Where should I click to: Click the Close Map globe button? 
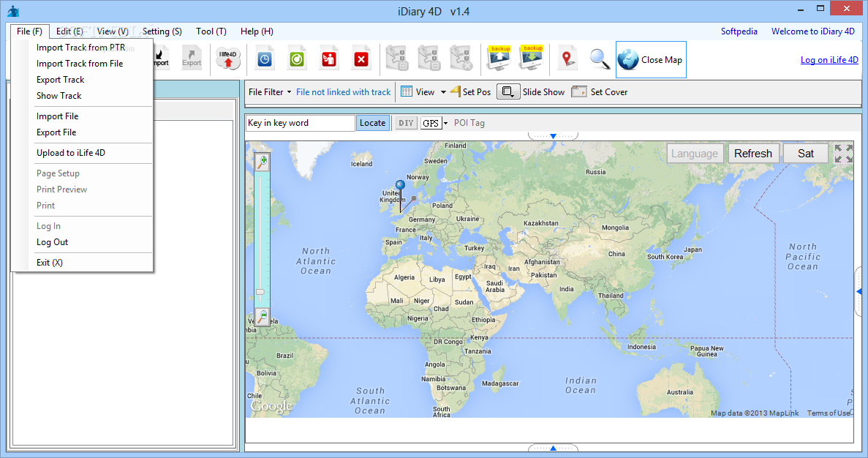click(651, 59)
